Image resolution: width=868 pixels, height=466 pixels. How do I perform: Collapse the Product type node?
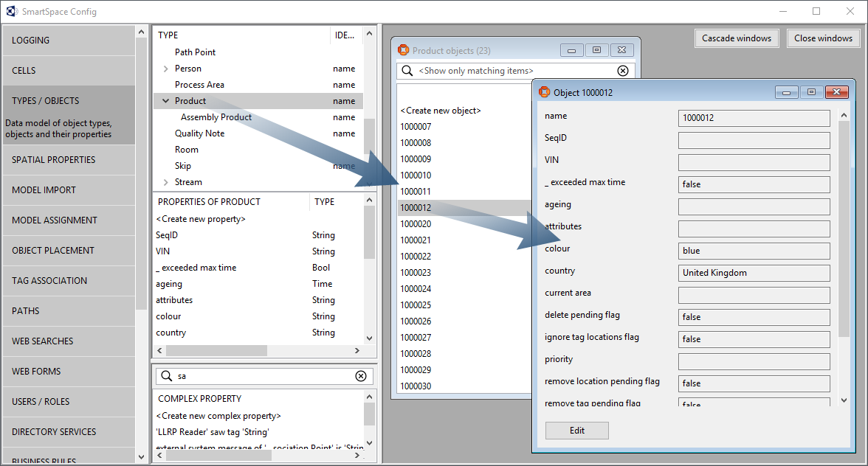[x=165, y=100]
